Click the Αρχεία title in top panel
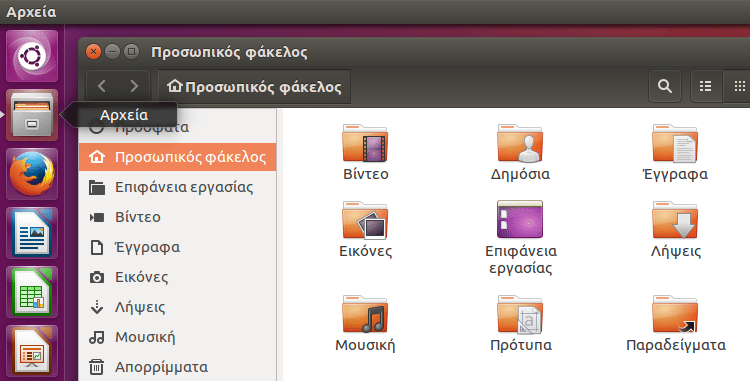 click(31, 12)
